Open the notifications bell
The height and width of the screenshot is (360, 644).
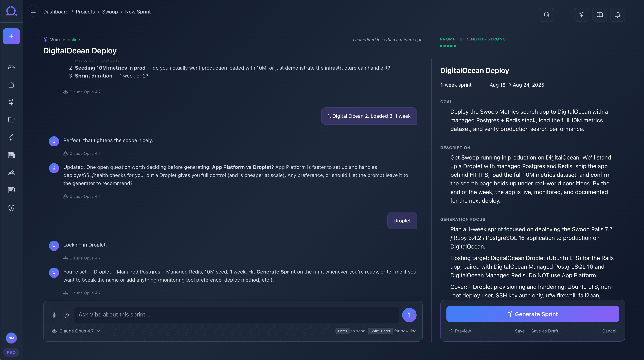tap(618, 15)
